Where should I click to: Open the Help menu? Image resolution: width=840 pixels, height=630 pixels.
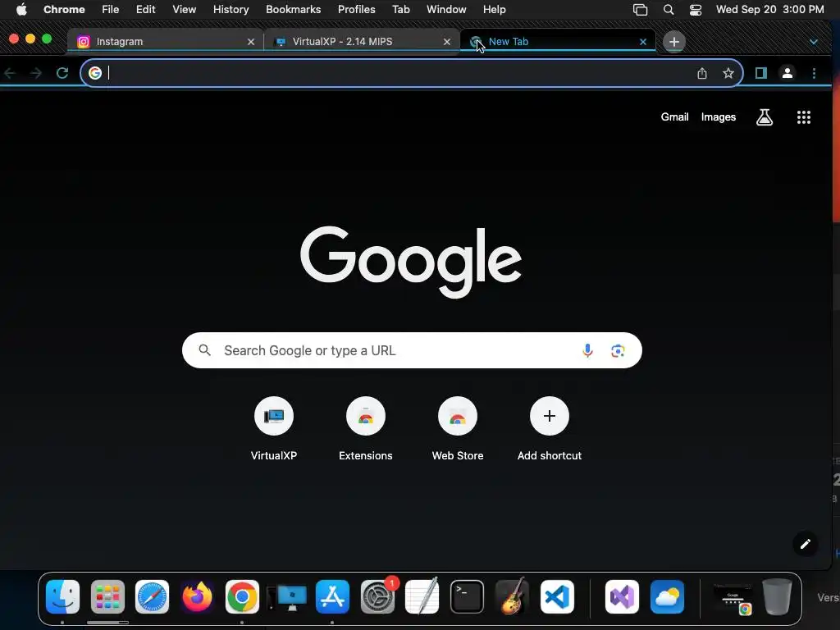coord(494,10)
